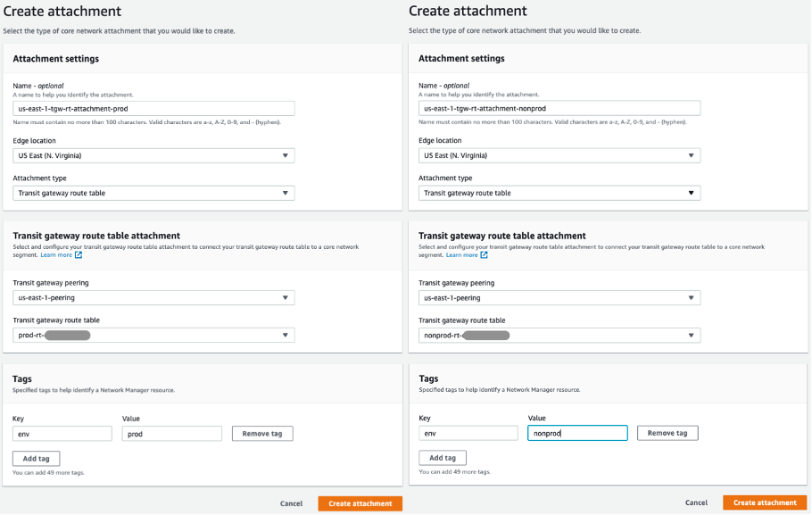
Task: Click the prod attachment Name field
Action: pos(153,108)
